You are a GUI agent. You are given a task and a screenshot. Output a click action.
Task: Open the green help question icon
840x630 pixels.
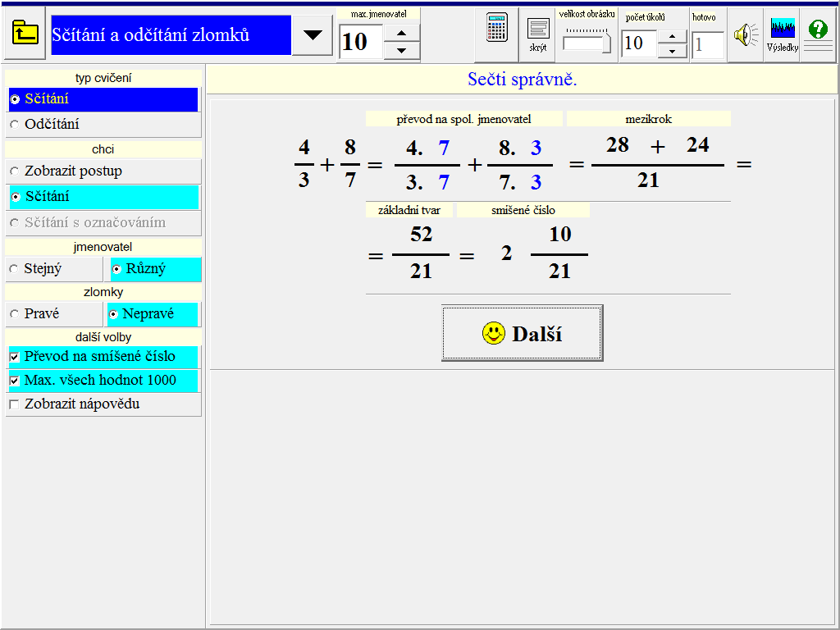tap(818, 29)
